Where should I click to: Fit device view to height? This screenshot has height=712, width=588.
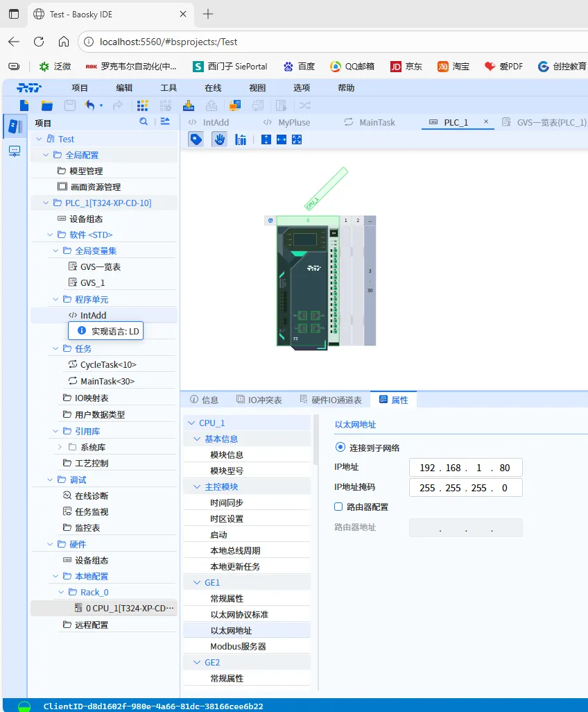point(266,139)
